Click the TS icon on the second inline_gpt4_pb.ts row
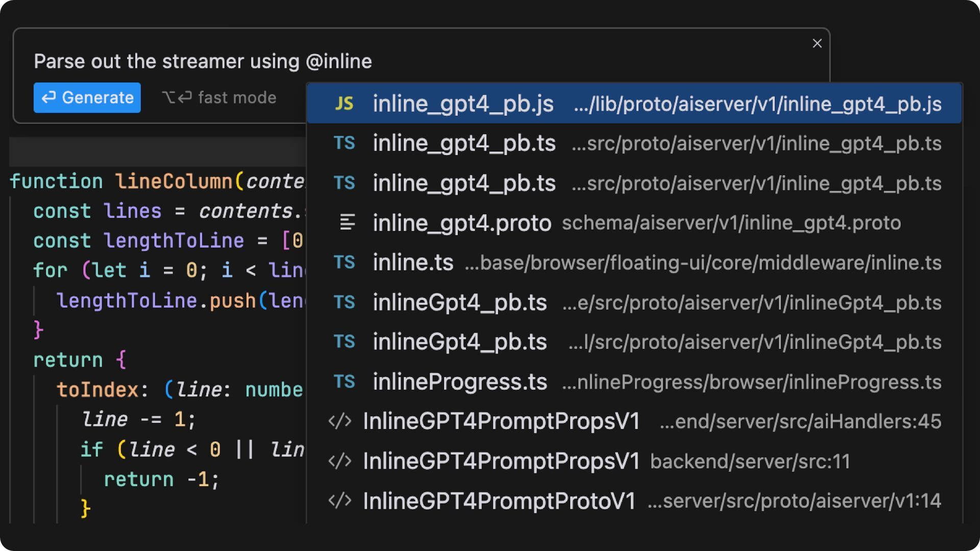The image size is (980, 551). [x=345, y=183]
